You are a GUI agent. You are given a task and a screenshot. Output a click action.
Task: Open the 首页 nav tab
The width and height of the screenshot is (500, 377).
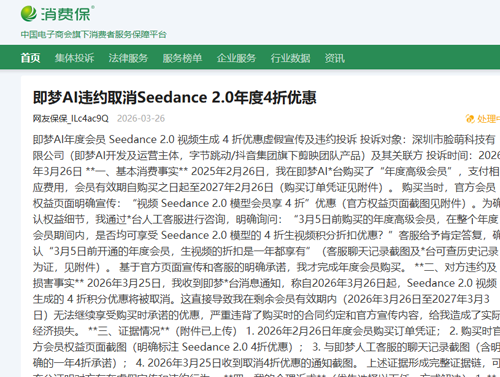tap(30, 58)
